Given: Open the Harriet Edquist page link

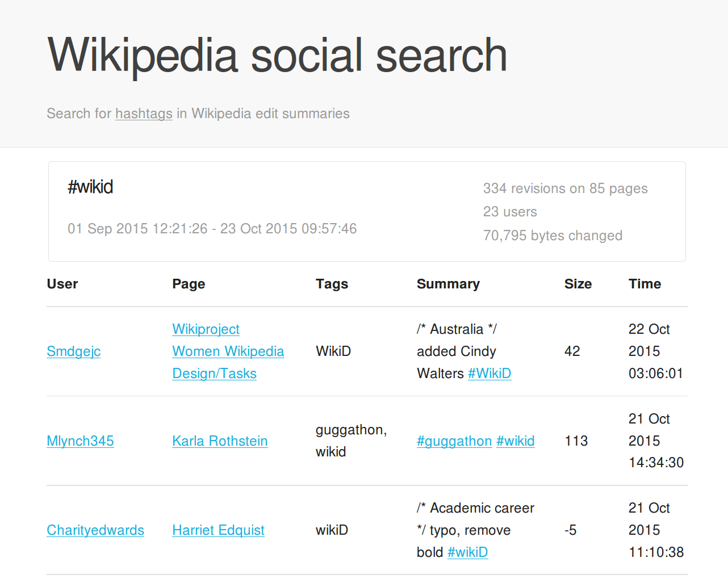Looking at the screenshot, I should click(218, 530).
